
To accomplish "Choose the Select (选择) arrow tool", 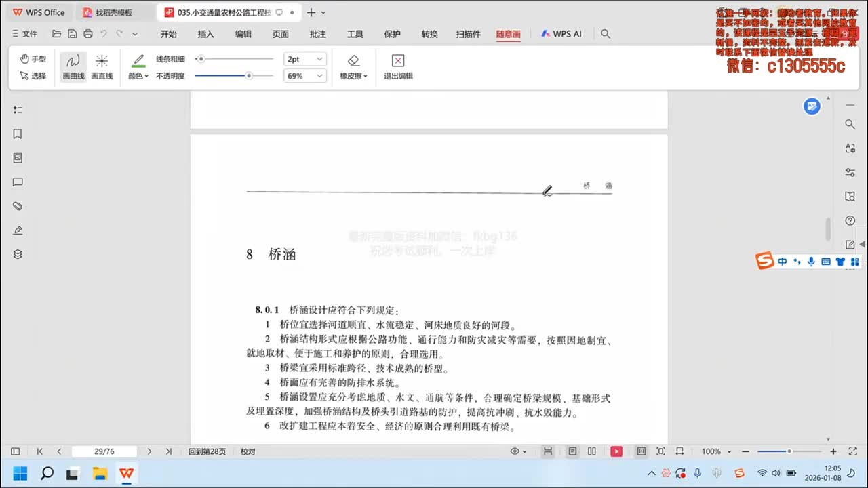I will [x=33, y=76].
